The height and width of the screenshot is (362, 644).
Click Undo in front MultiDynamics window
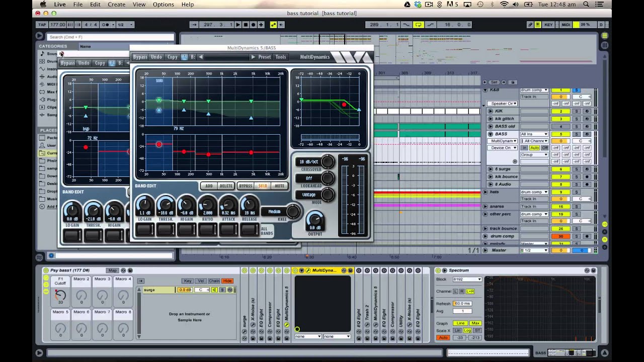pos(156,57)
